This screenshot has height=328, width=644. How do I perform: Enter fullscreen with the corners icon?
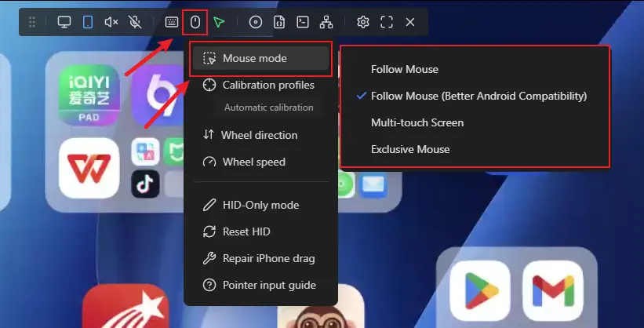387,22
